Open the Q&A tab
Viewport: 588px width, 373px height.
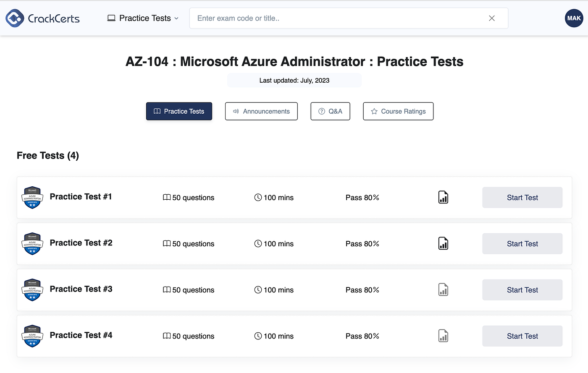[x=330, y=111]
